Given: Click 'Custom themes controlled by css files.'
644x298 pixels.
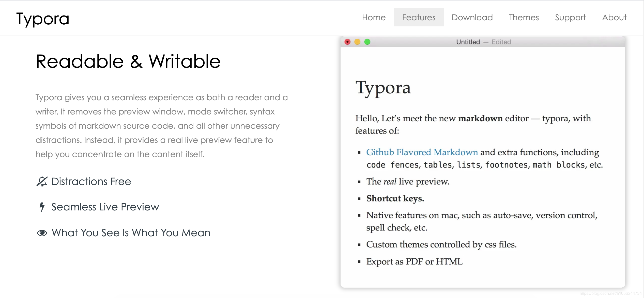Looking at the screenshot, I should 441,244.
